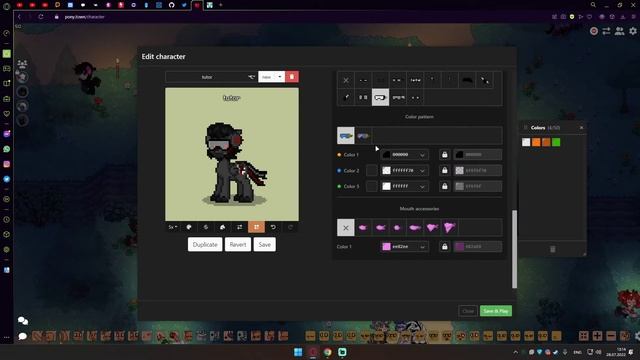
Task: Open the chat bubbles icon
Action: (23, 321)
